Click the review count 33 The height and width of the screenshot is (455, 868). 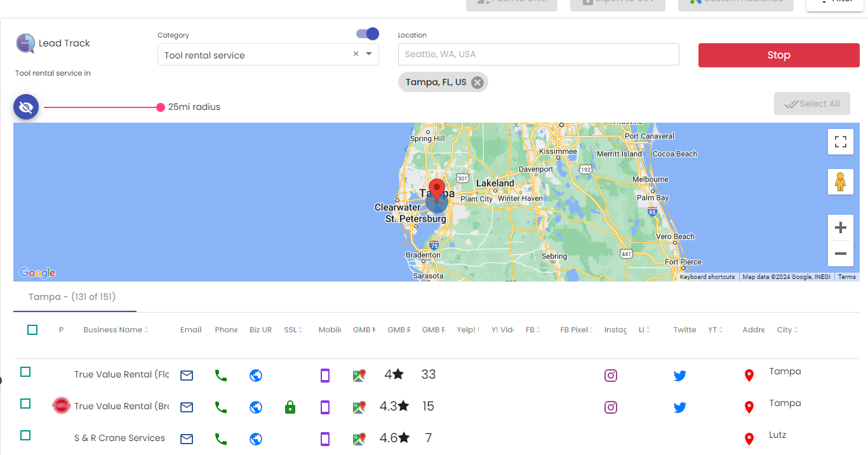coord(429,374)
